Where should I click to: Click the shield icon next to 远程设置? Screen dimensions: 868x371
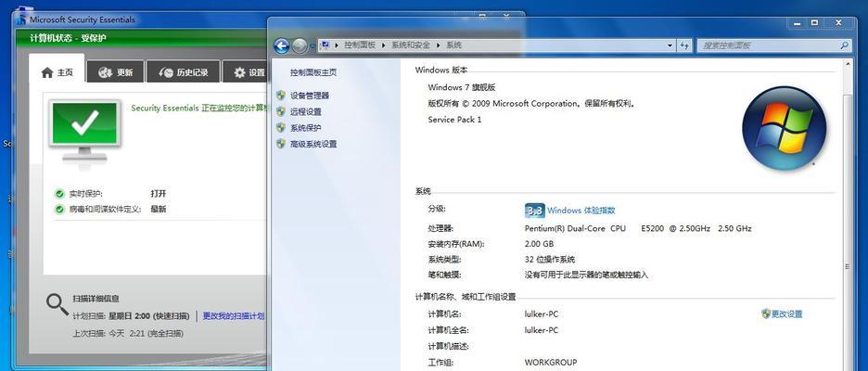(281, 111)
